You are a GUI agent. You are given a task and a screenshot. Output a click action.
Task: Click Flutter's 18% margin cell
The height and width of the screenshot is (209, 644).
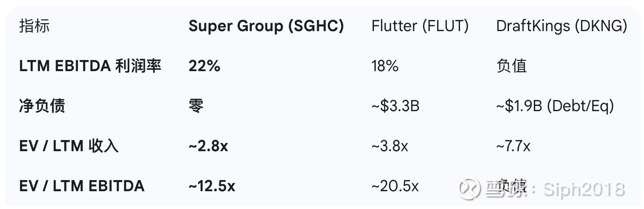click(x=385, y=66)
